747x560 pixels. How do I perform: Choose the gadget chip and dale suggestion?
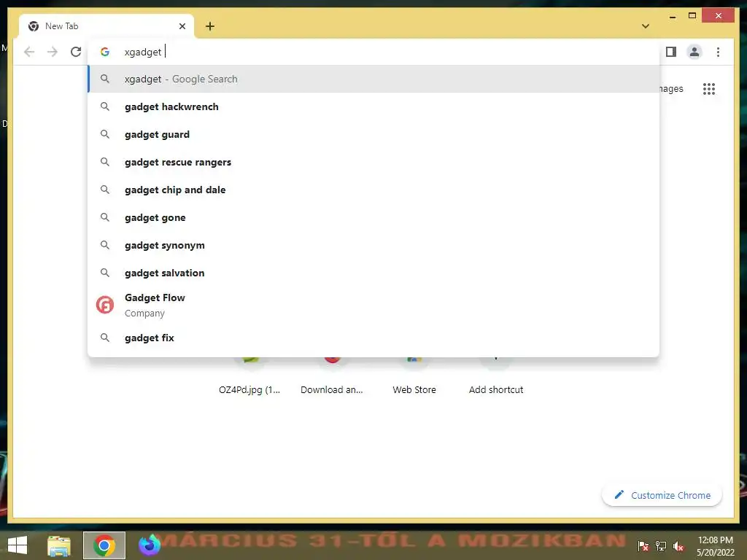click(x=373, y=190)
